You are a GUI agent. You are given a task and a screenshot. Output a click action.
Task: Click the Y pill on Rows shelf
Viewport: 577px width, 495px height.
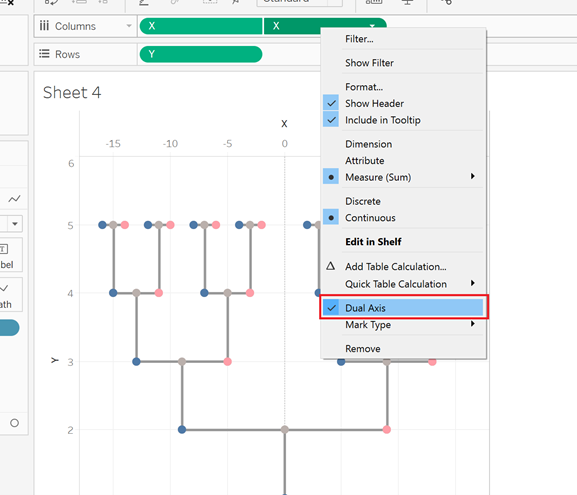tap(201, 54)
